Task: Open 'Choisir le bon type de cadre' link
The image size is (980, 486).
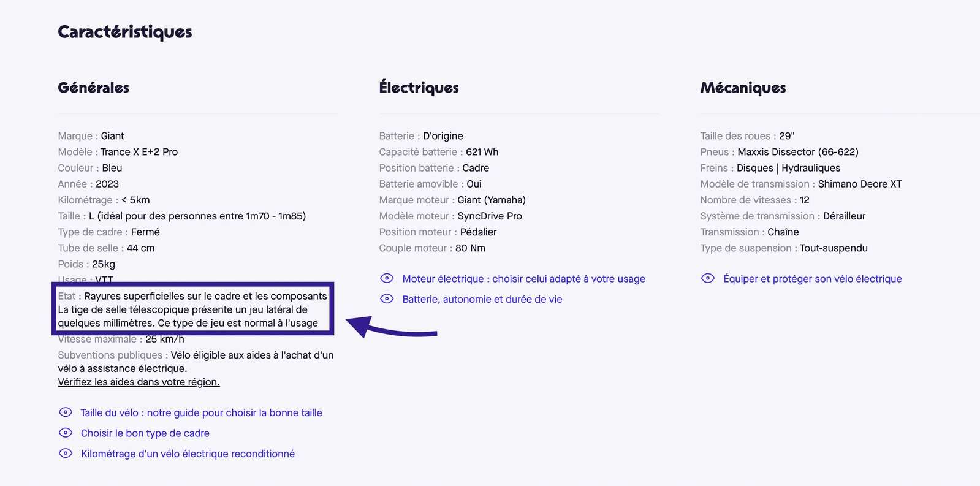Action: [x=145, y=433]
